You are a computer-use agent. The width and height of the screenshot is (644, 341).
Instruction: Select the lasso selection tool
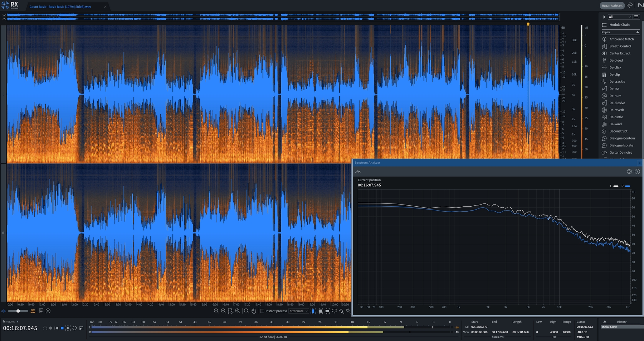pos(335,311)
